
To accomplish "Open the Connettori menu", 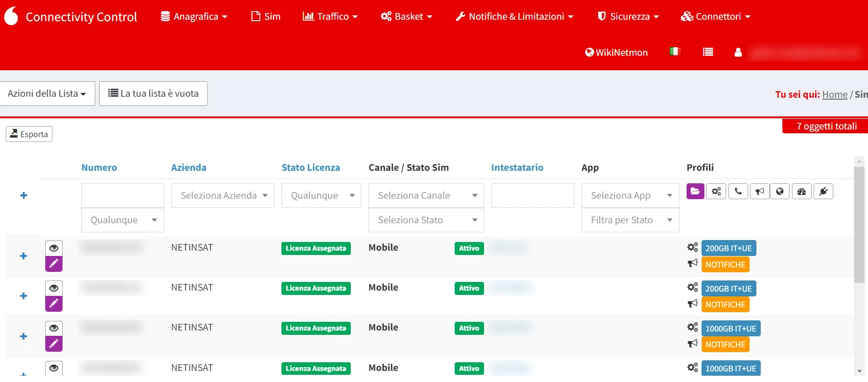I will [x=715, y=16].
